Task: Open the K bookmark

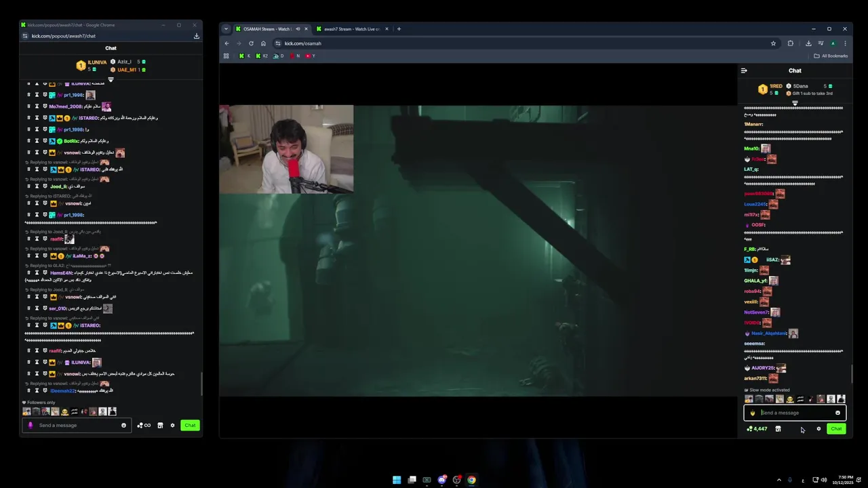Action: click(x=245, y=56)
